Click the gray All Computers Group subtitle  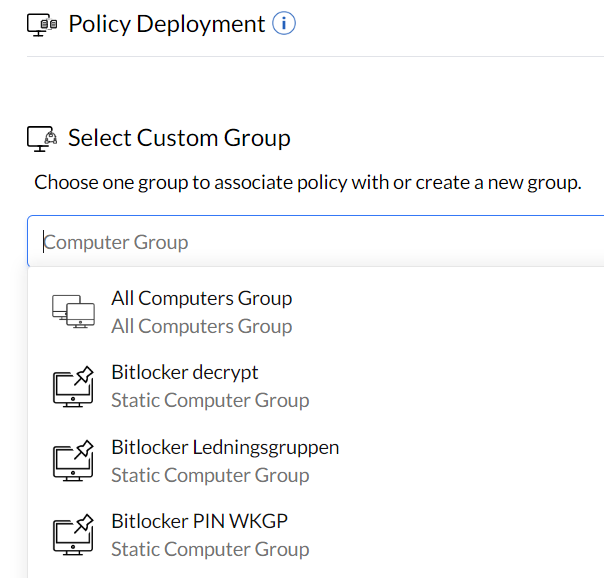202,326
